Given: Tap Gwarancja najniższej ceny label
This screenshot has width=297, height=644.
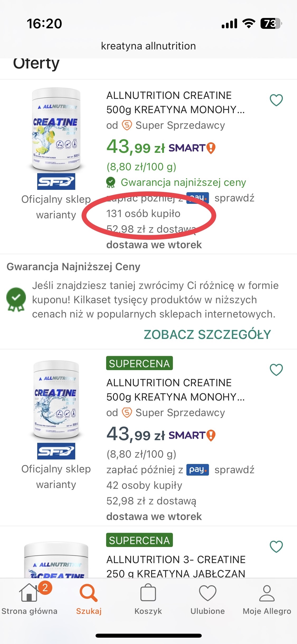Looking at the screenshot, I should point(183,182).
